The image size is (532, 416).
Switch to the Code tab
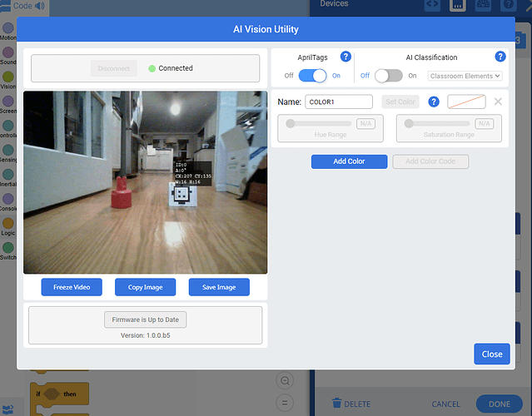pyautogui.click(x=22, y=6)
